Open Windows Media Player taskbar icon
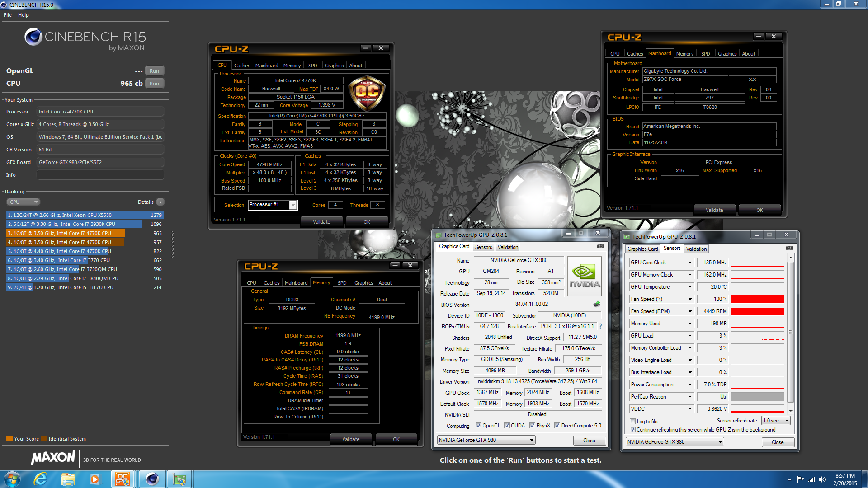The image size is (868, 488). point(95,479)
